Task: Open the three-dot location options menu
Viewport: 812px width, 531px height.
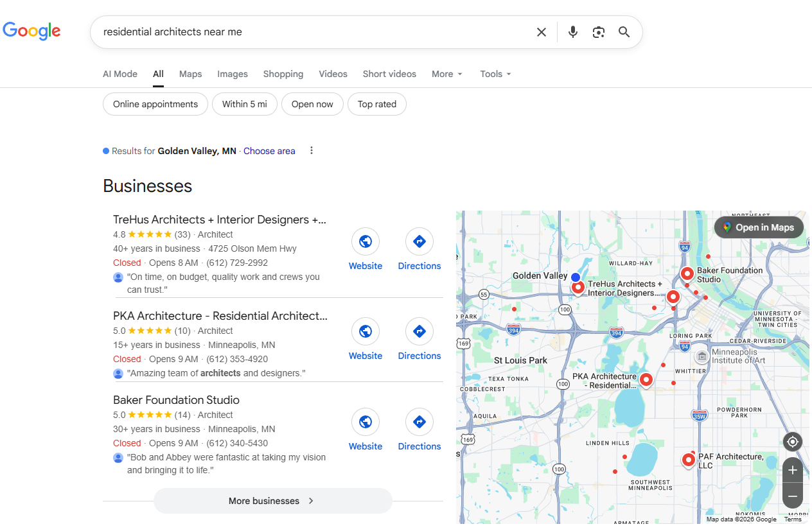Action: coord(312,151)
